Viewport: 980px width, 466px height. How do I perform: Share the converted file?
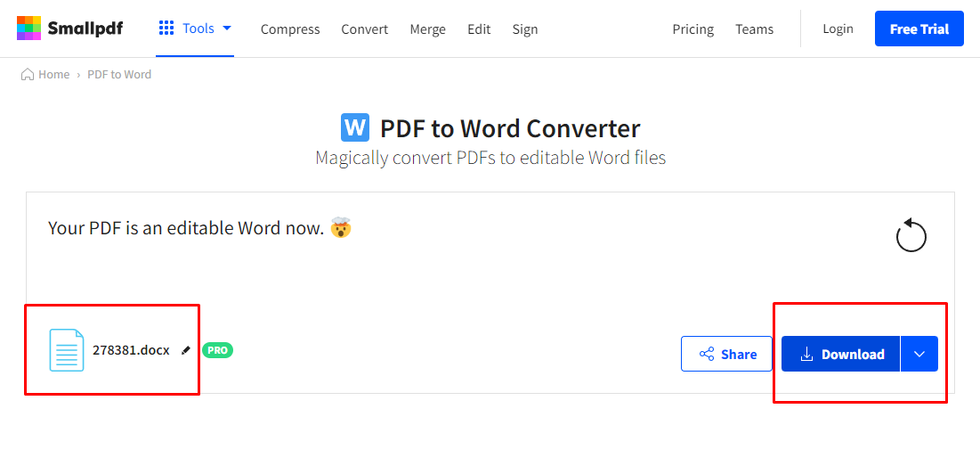[x=727, y=354]
